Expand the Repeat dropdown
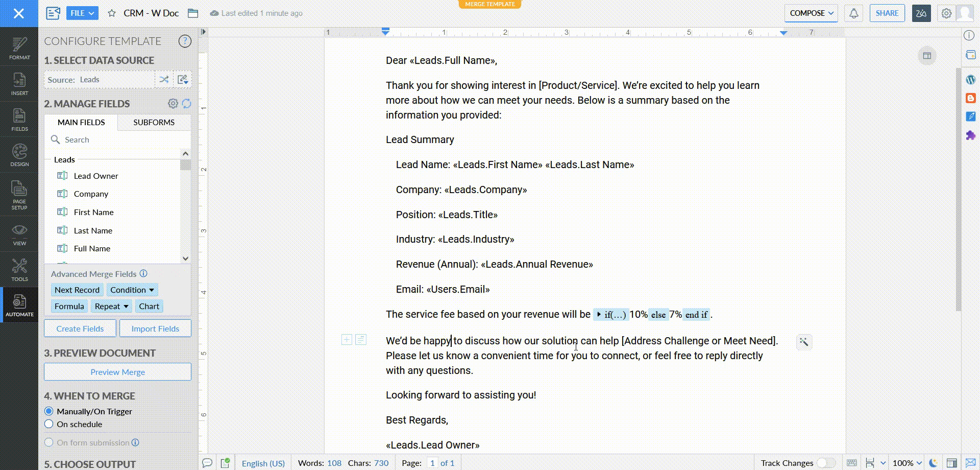 pos(111,306)
